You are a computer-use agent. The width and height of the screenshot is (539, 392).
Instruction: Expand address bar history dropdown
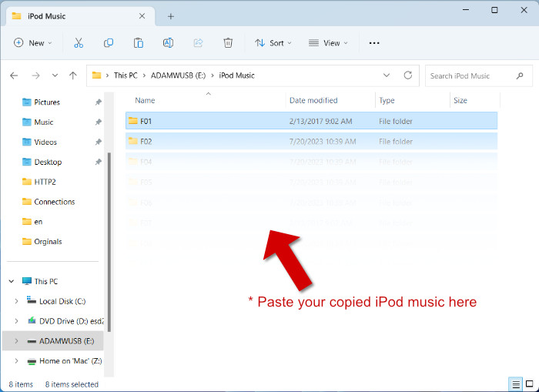(387, 75)
